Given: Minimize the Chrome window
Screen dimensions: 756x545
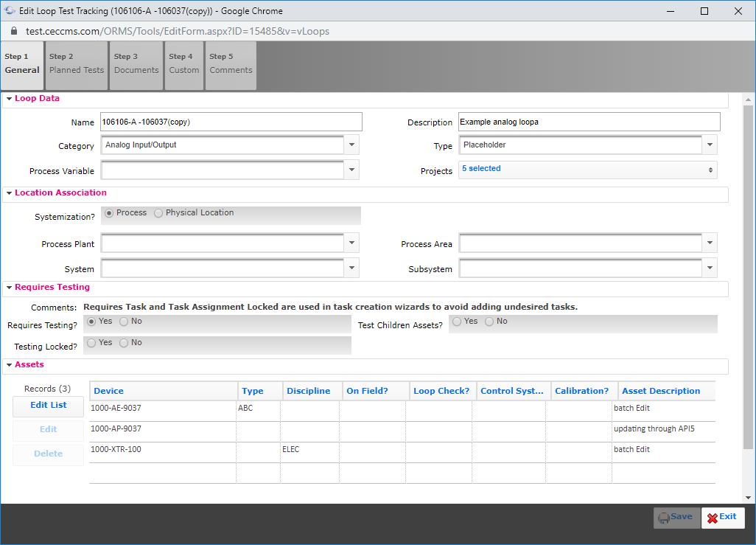Looking at the screenshot, I should click(671, 10).
